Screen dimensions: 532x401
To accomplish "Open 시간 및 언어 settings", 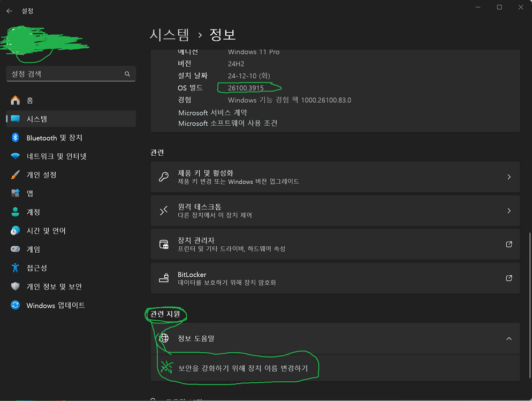I will tap(46, 231).
